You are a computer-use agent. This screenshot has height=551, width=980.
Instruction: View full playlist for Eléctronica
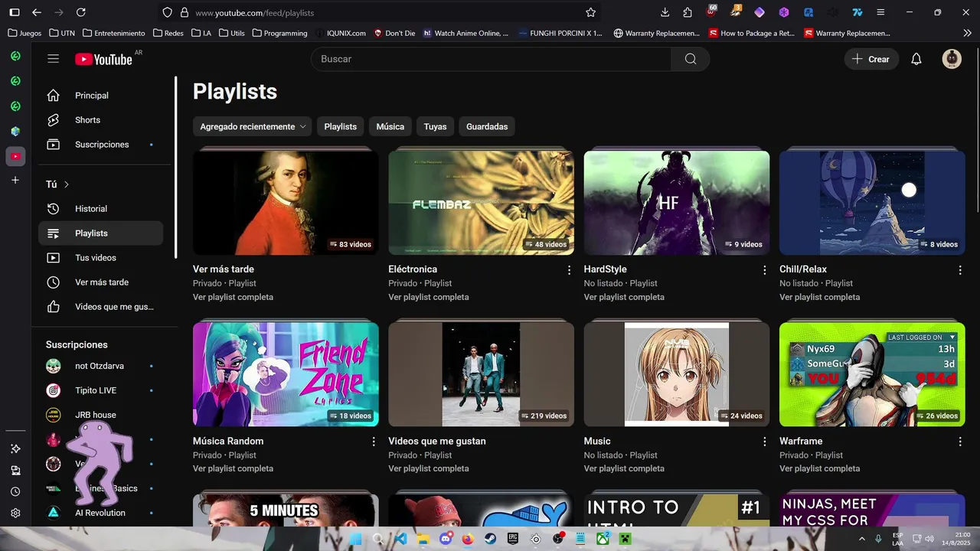428,297
